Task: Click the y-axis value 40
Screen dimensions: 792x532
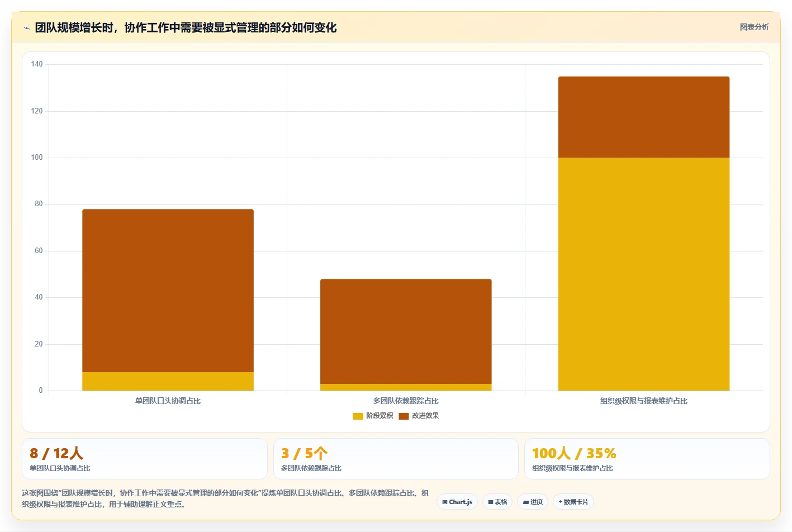Action: click(39, 297)
